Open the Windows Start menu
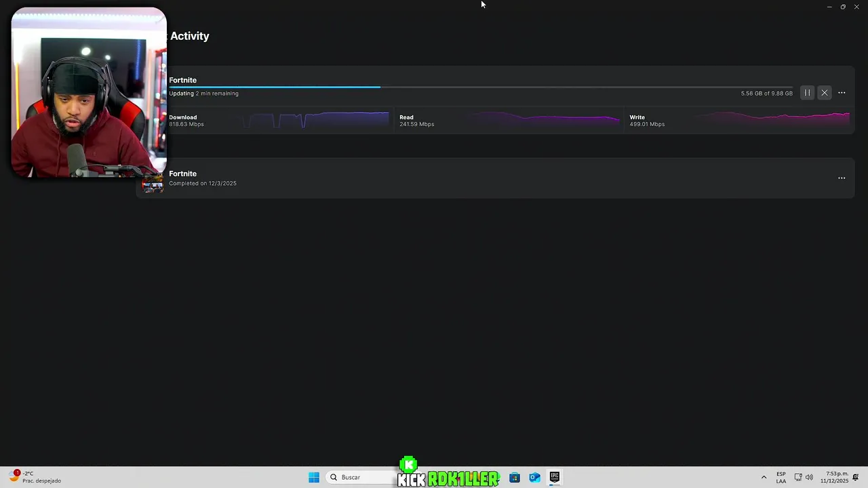The width and height of the screenshot is (868, 488). click(x=314, y=477)
